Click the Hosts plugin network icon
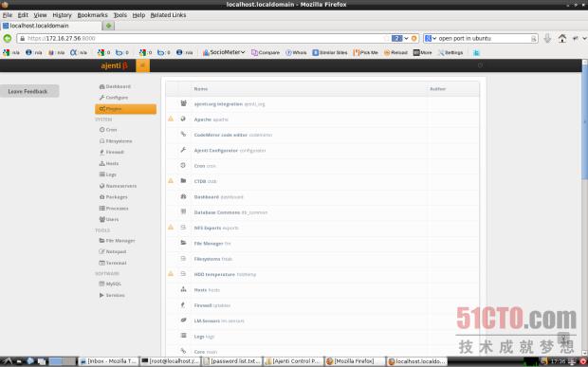Image resolution: width=588 pixels, height=367 pixels. coord(183,289)
